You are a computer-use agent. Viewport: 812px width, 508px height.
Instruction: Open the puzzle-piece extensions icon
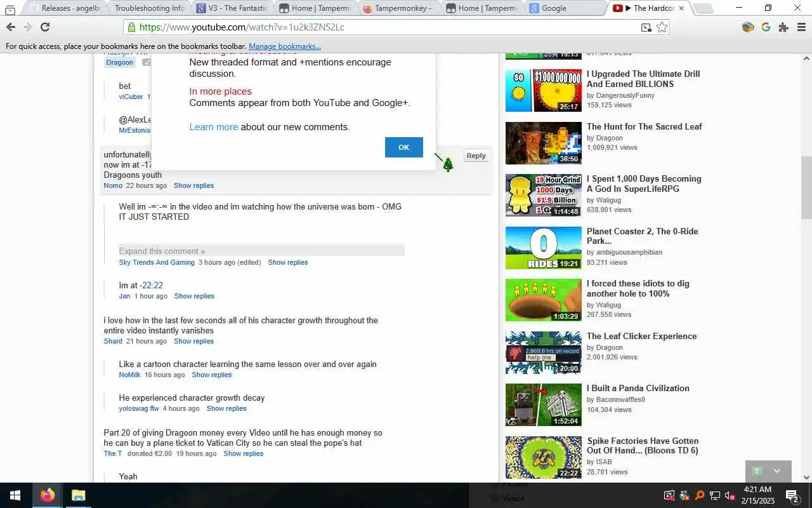783,27
